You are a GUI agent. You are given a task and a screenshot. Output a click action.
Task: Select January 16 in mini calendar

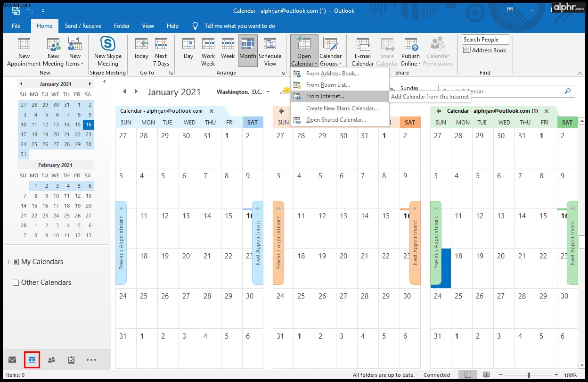click(88, 125)
